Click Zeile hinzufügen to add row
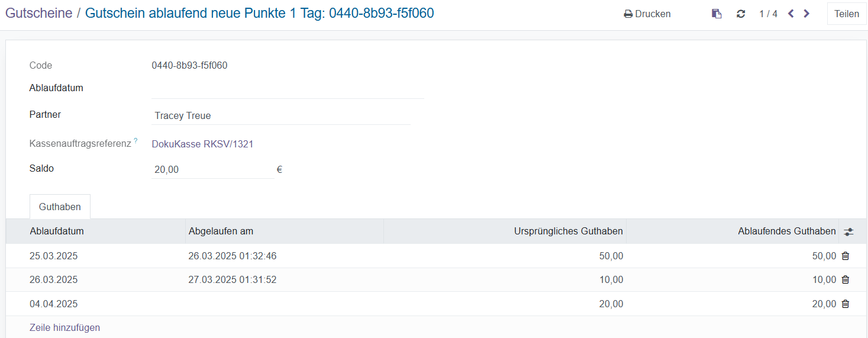The height and width of the screenshot is (338, 868). [64, 327]
